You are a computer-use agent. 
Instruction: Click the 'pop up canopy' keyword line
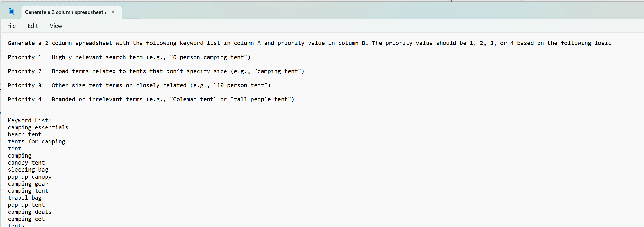point(30,177)
